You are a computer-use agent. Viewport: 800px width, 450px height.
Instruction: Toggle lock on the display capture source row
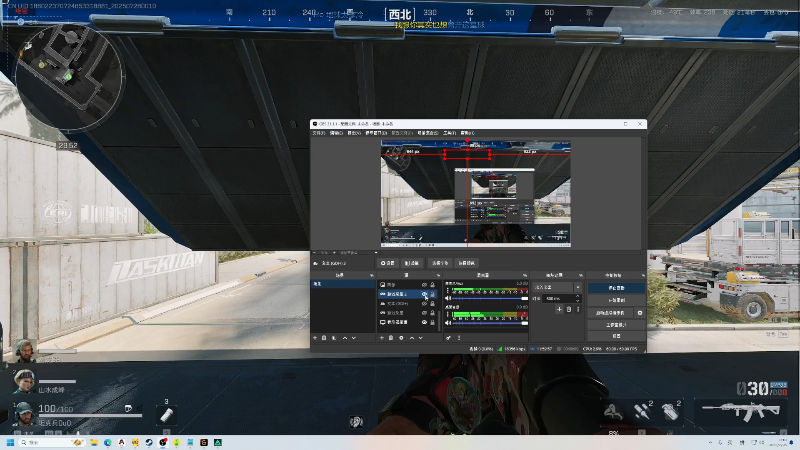(433, 322)
